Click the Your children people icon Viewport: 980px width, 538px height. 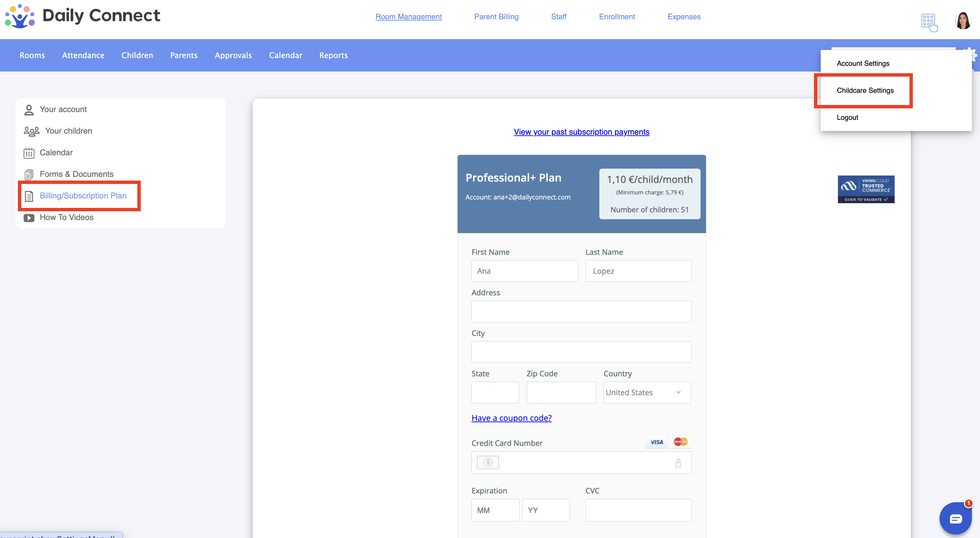point(31,131)
